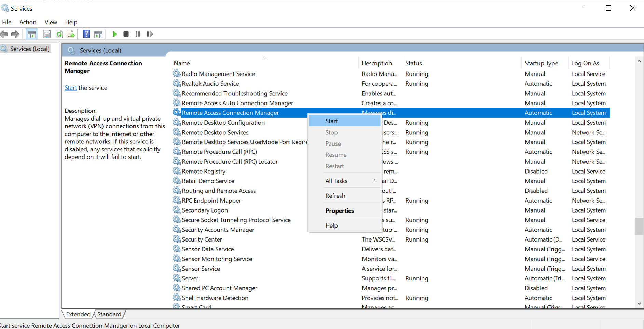The width and height of the screenshot is (644, 329).
Task: Click the Export List toolbar icon
Action: coord(71,34)
